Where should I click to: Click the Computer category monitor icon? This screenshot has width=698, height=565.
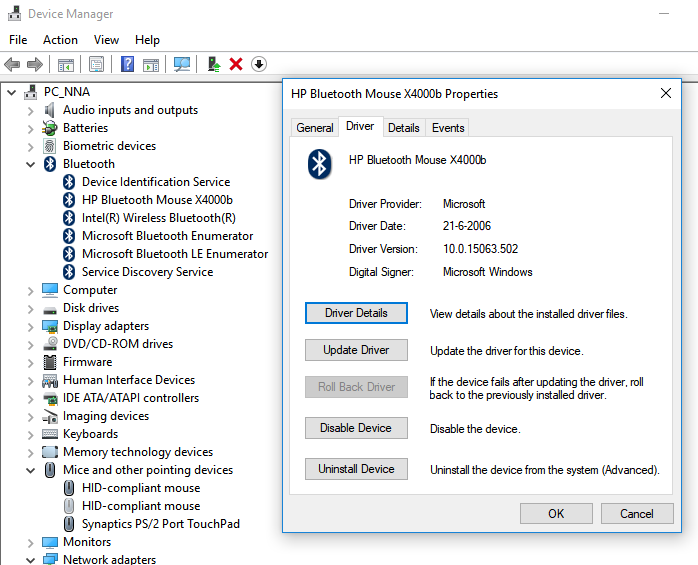point(49,290)
